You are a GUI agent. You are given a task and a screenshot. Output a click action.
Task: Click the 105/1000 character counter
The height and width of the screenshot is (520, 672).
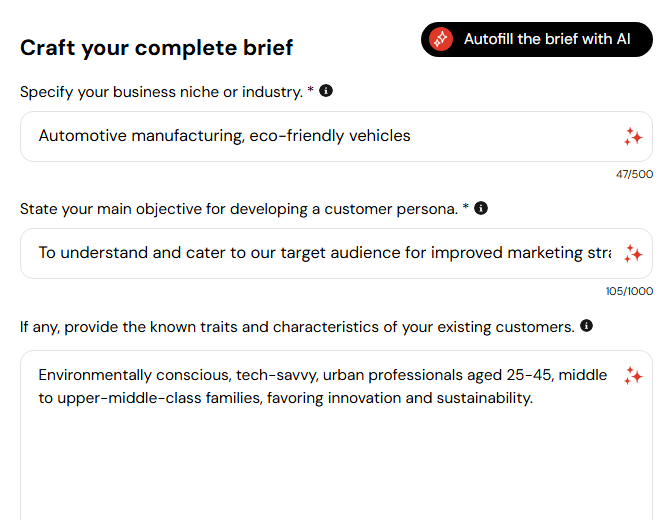tap(629, 291)
